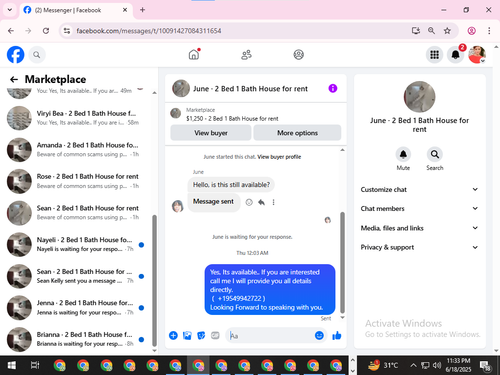Search within the June conversation
The height and width of the screenshot is (375, 500).
click(435, 154)
